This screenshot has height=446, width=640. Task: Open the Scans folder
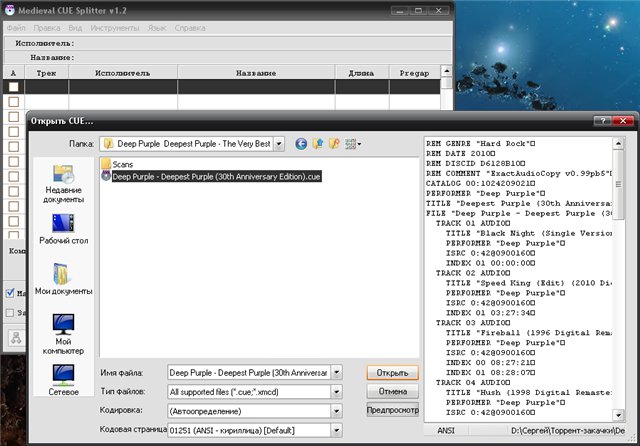point(122,164)
